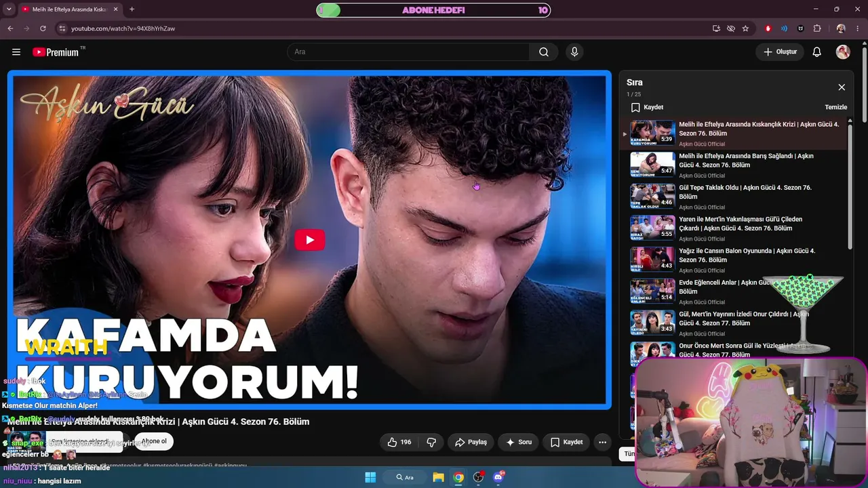
Task: Save the queue with Kaydet in Sıra
Action: (x=647, y=108)
